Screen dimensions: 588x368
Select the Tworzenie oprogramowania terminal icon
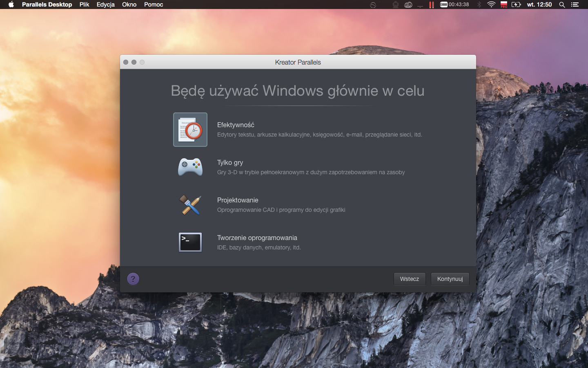pos(190,242)
